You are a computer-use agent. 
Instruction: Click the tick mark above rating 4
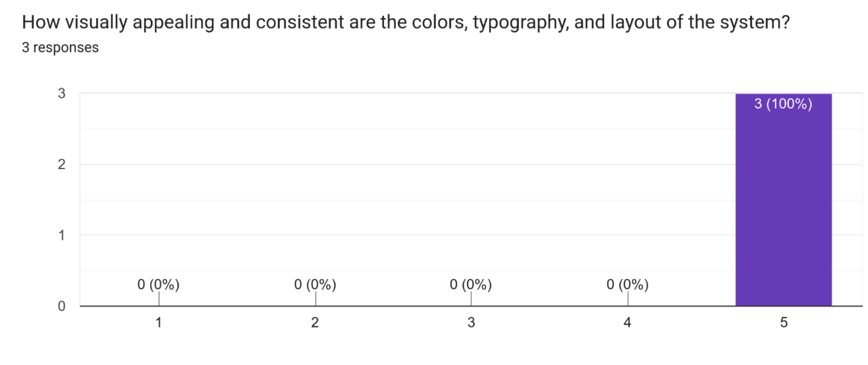click(x=628, y=298)
